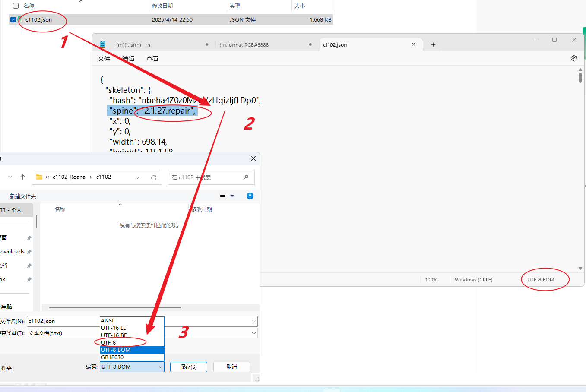Viewport: 586px width, 392px height.
Task: Click the 保存(S) button
Action: click(x=188, y=367)
